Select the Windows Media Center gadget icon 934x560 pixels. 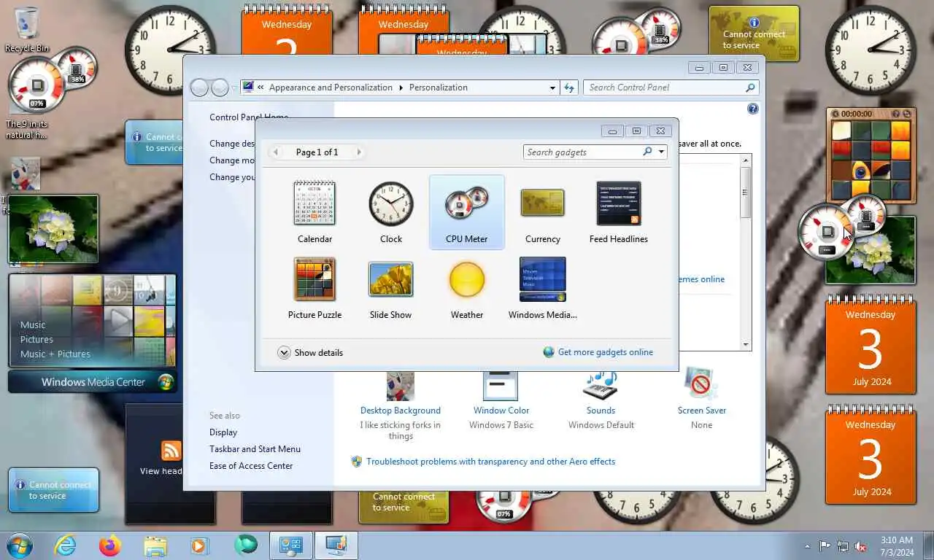(542, 279)
